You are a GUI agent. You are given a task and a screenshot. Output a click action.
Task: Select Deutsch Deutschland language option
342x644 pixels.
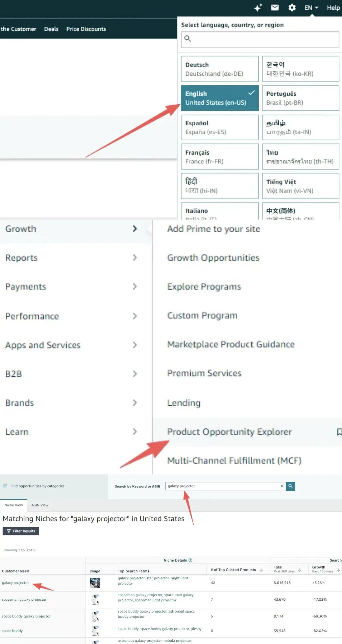(220, 69)
